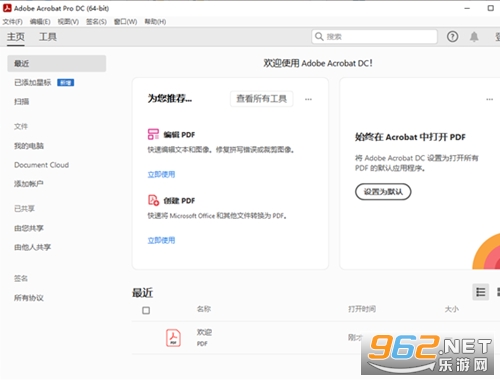Click the 编辑 PDF tool icon

pos(153,134)
